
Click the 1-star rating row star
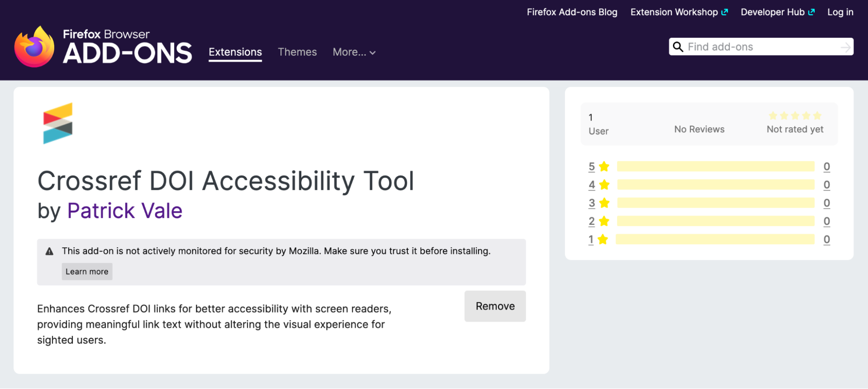pyautogui.click(x=603, y=239)
